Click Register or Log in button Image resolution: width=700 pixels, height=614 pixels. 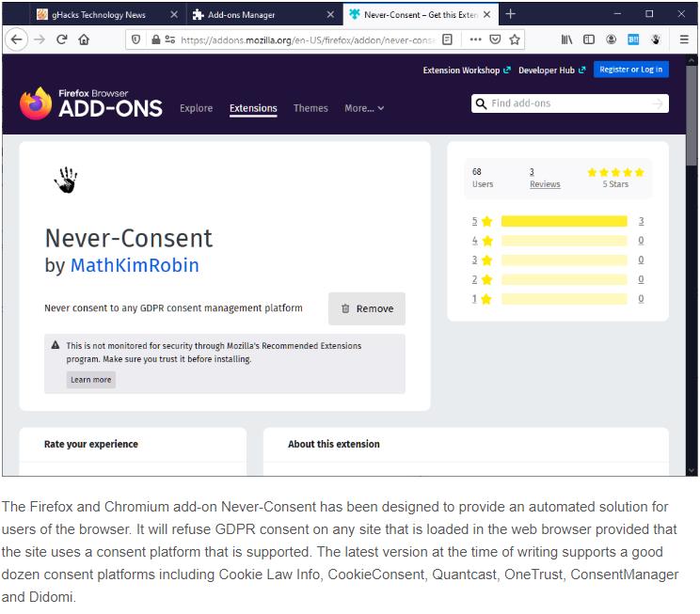pyautogui.click(x=630, y=70)
